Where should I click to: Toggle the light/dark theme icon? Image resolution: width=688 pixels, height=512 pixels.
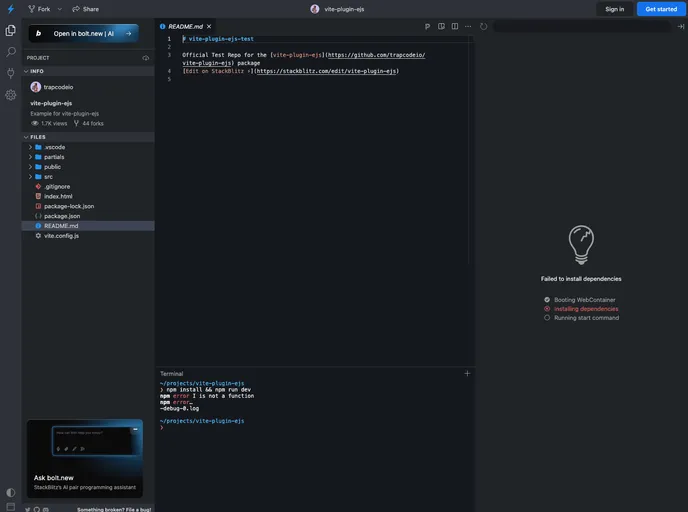pyautogui.click(x=11, y=492)
